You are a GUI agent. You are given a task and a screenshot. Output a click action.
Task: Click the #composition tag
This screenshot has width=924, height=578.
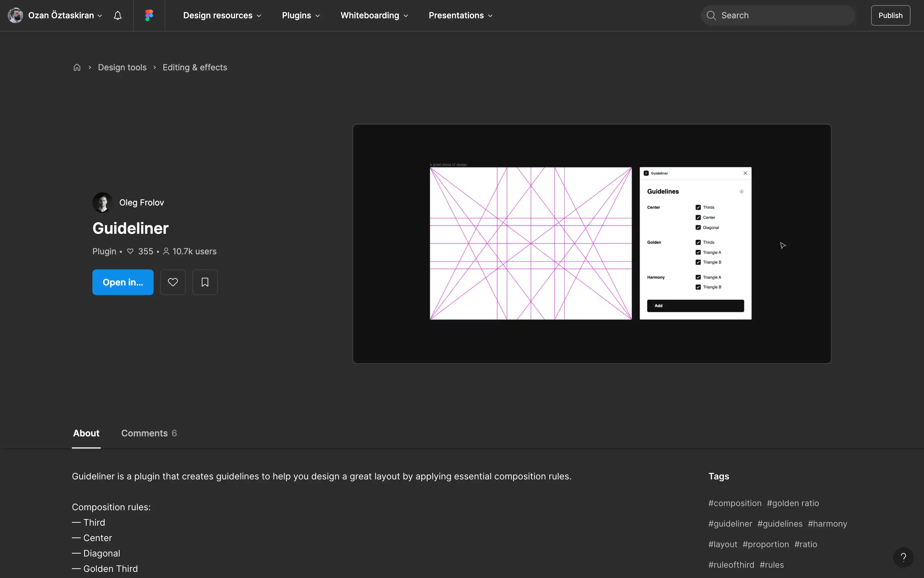click(735, 503)
